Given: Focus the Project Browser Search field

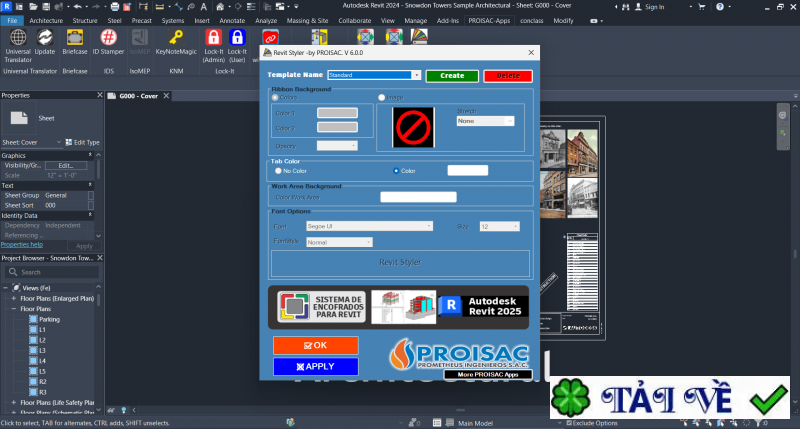Looking at the screenshot, I should pos(52,272).
